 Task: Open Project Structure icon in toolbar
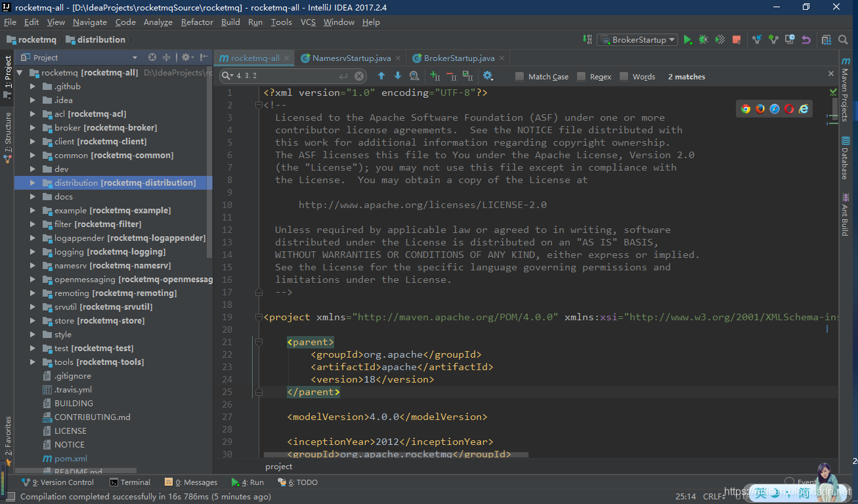tap(826, 40)
